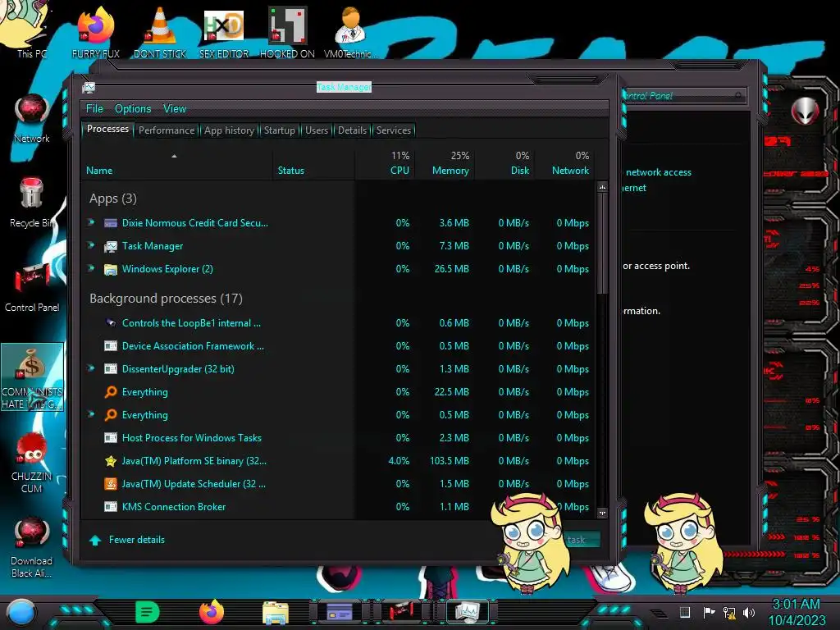Collapse view with the Fewer details arrow
The width and height of the screenshot is (840, 630).
[95, 540]
